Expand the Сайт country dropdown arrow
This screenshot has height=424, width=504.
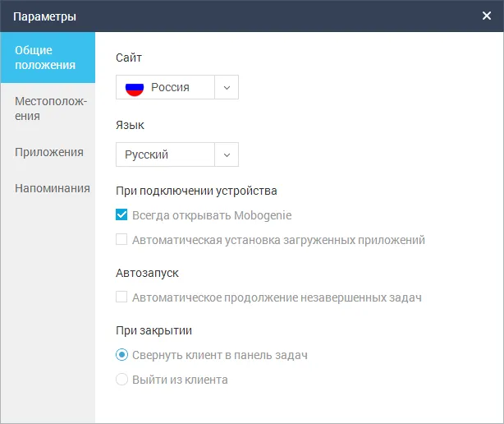pyautogui.click(x=227, y=87)
